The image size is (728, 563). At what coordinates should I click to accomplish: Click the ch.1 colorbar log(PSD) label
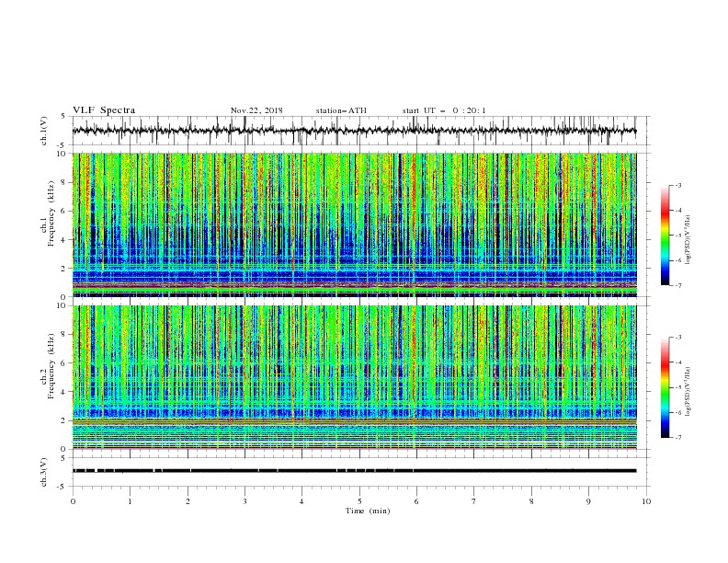[x=688, y=240]
